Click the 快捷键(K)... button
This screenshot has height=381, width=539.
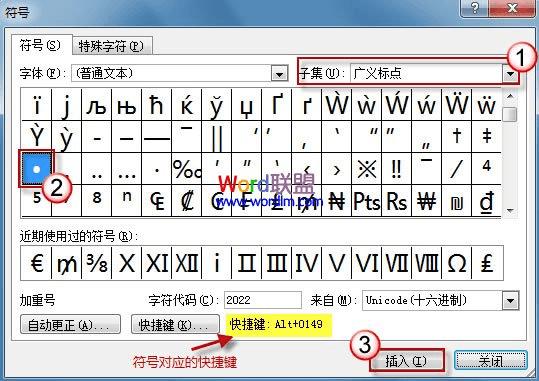[175, 324]
